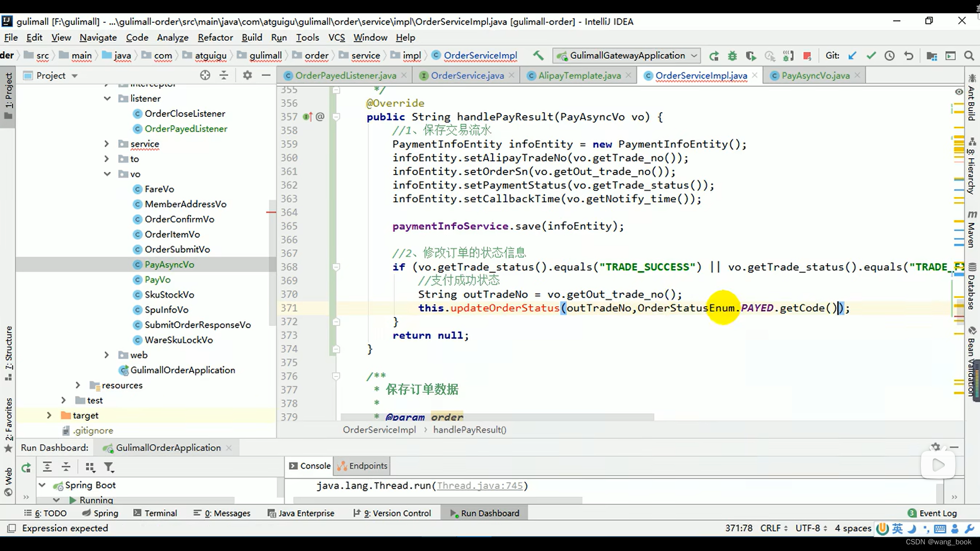Open Search Everywhere magnifier icon

click(969, 56)
